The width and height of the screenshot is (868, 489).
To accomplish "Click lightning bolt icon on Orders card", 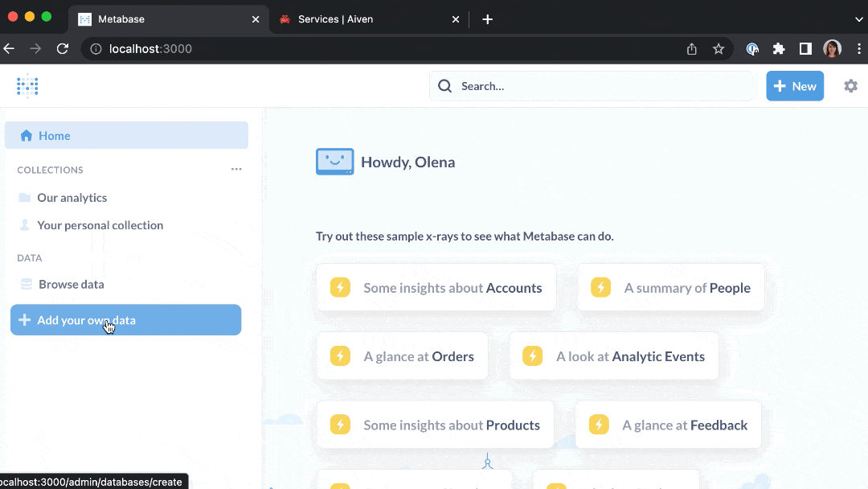I will pyautogui.click(x=340, y=356).
